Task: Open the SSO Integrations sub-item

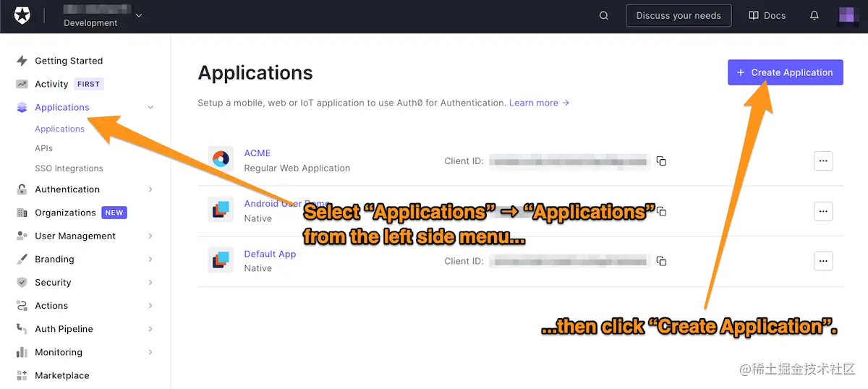Action: pyautogui.click(x=69, y=168)
